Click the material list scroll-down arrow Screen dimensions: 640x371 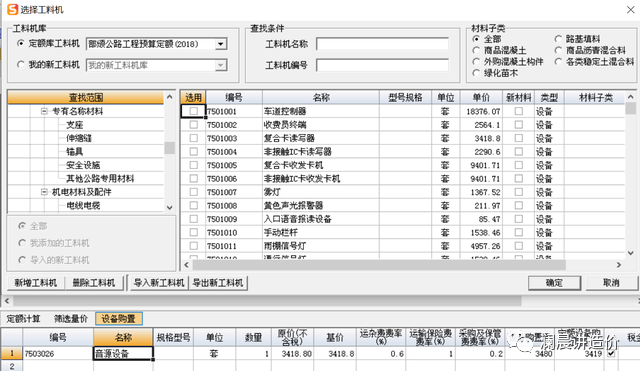click(630, 253)
